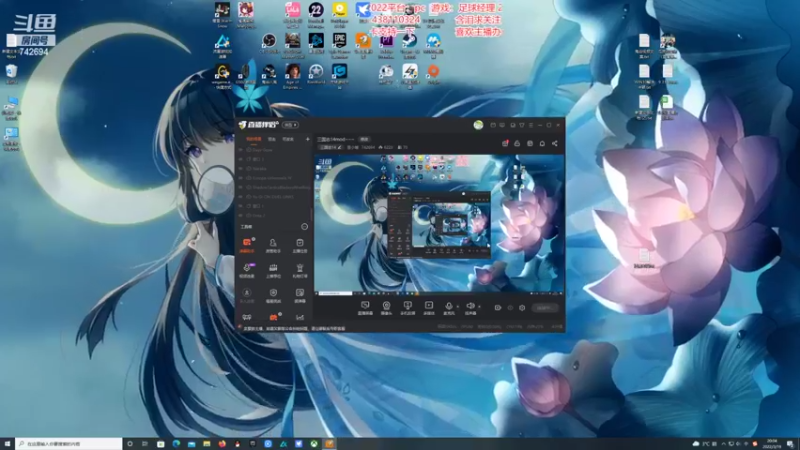Toggle visibility of Days Gone source
This screenshot has width=800, height=450.
click(x=241, y=150)
